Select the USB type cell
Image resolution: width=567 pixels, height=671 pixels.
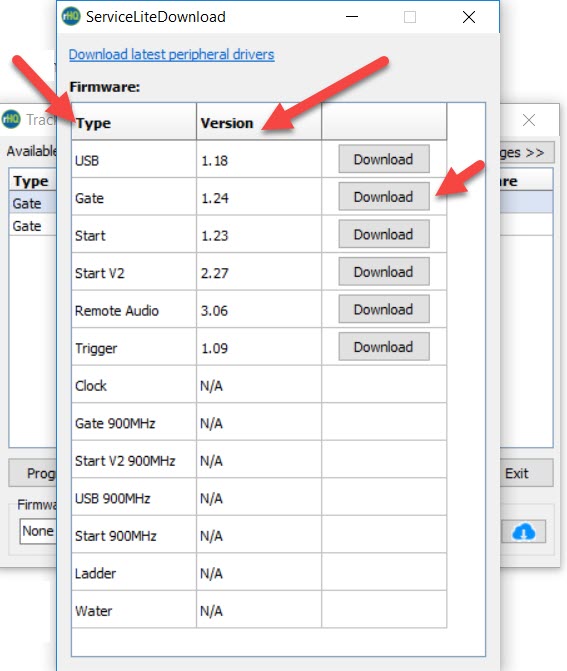134,160
